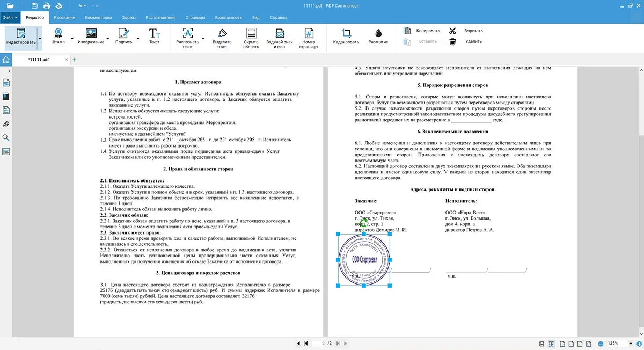The height and width of the screenshot is (350, 644).
Task: Click the Удалить button
Action: 467,41
